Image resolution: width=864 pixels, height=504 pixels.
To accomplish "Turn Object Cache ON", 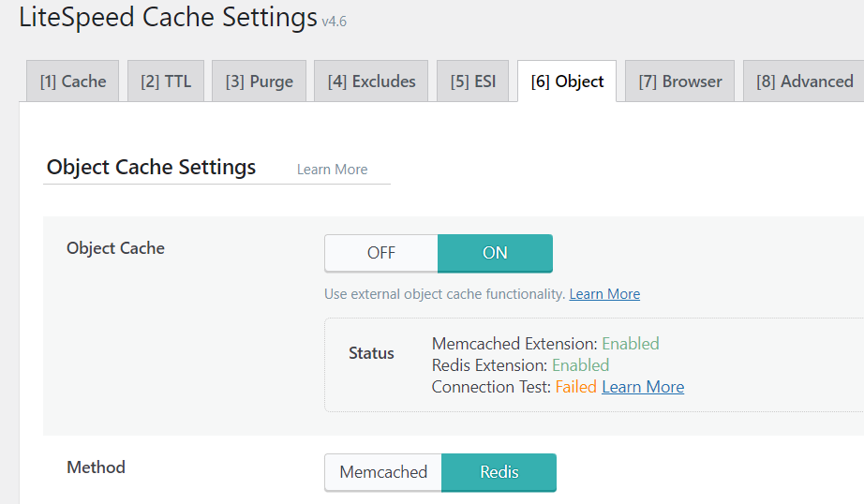I will tap(495, 253).
